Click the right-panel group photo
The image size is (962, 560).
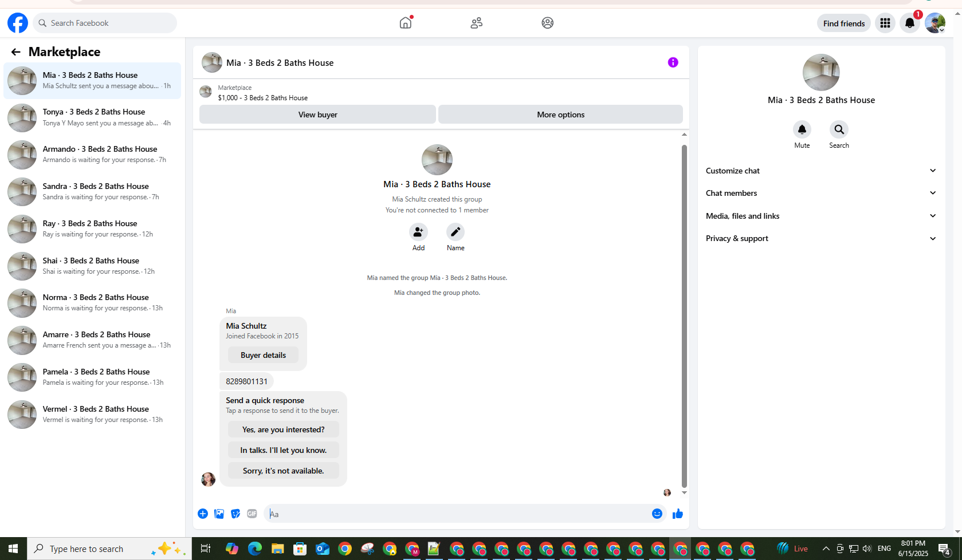click(x=821, y=72)
